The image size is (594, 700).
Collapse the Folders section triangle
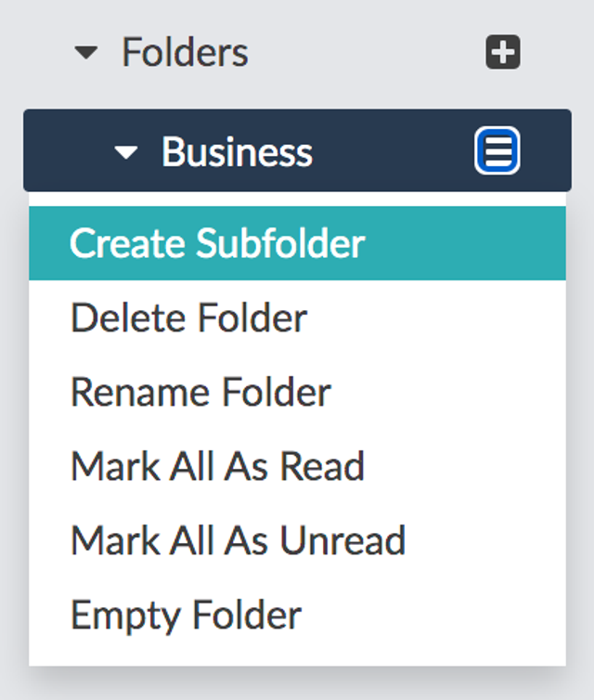[x=86, y=53]
